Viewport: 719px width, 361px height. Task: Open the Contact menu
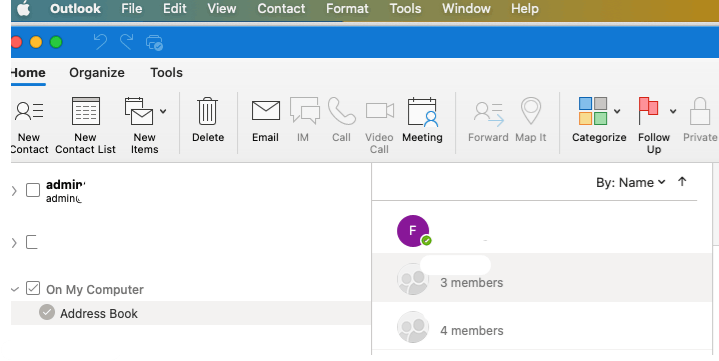(281, 9)
